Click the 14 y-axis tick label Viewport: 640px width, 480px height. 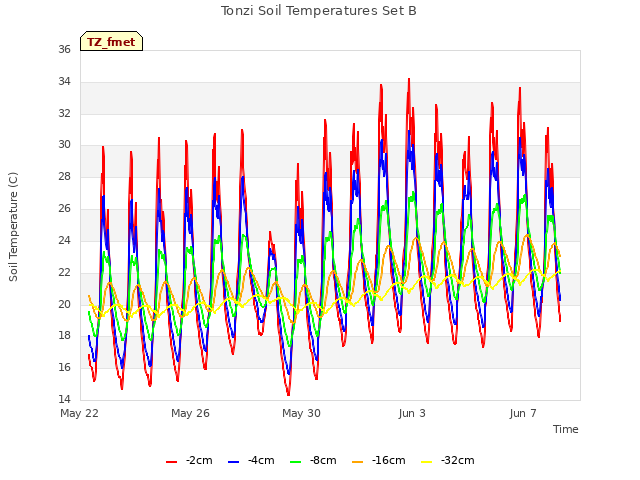point(64,399)
